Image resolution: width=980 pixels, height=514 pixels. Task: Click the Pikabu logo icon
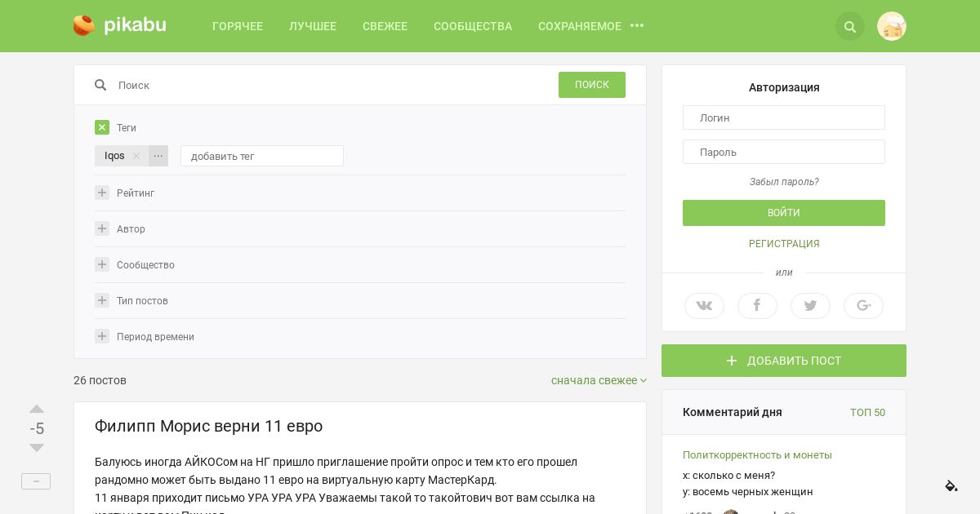coord(84,25)
